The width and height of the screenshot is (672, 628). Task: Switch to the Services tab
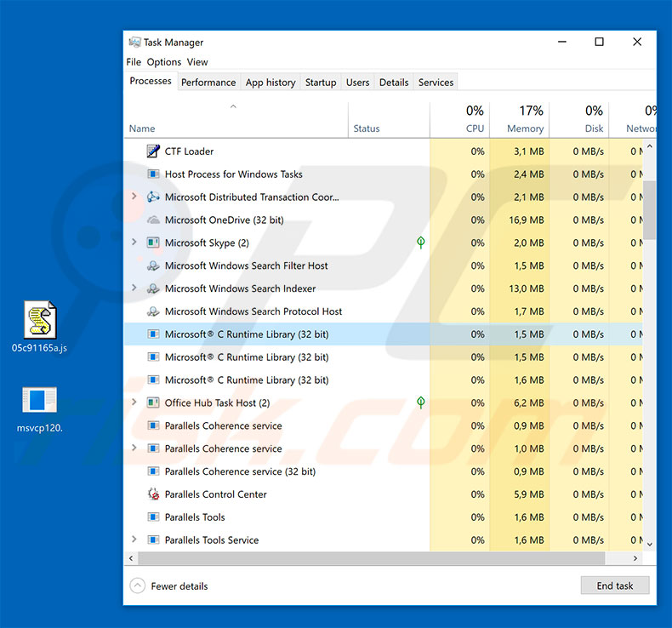coord(436,83)
